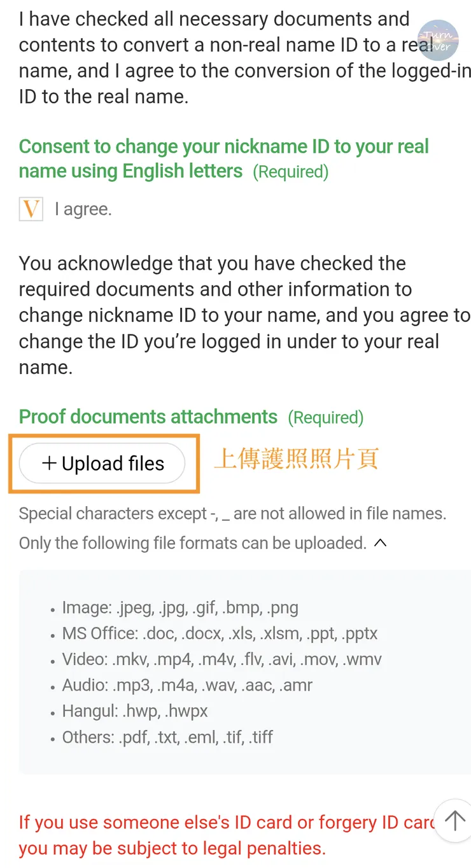Click "(Required)" beside Proof documents attachments
Screen dimensions: 471x868
(326, 418)
